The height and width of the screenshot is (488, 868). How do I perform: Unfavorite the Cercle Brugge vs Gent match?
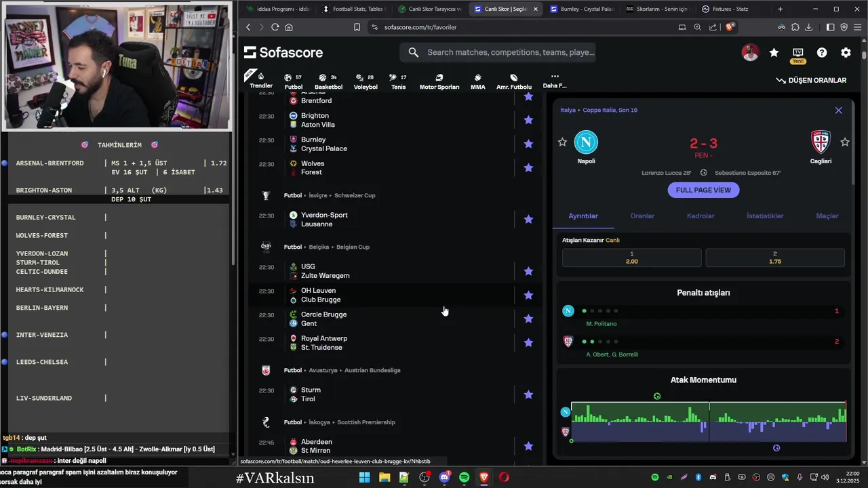[528, 319]
